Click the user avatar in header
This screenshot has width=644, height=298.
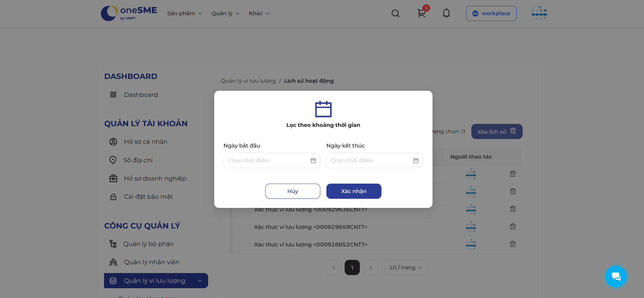coord(539,13)
